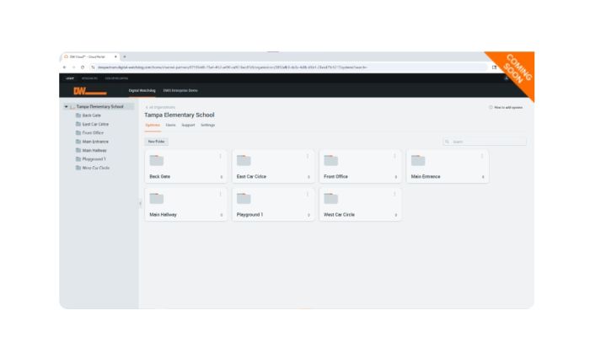The width and height of the screenshot is (590, 364).
Task: Open the East Car Circle folder icon
Action: point(244,160)
